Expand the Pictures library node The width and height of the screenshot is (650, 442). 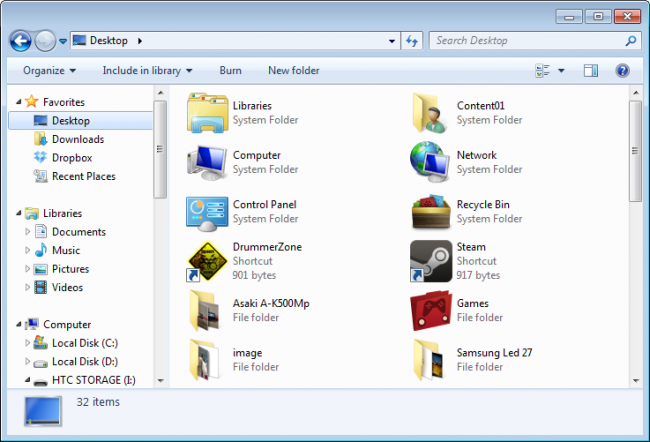[27, 269]
